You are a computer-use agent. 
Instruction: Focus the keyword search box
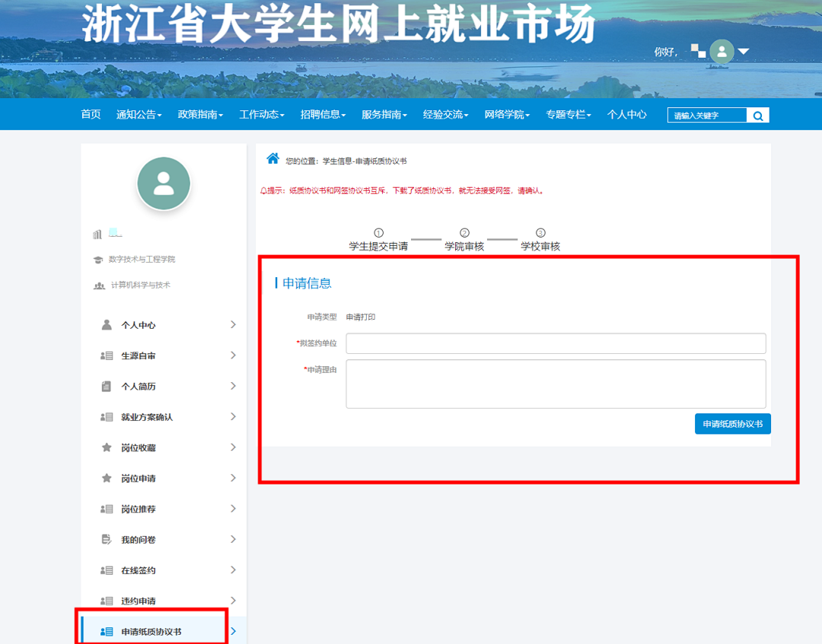click(x=707, y=116)
